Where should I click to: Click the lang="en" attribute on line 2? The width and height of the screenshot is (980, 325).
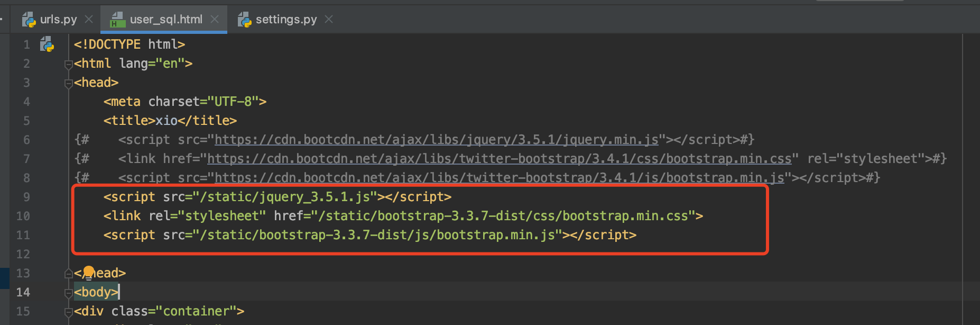point(152,64)
